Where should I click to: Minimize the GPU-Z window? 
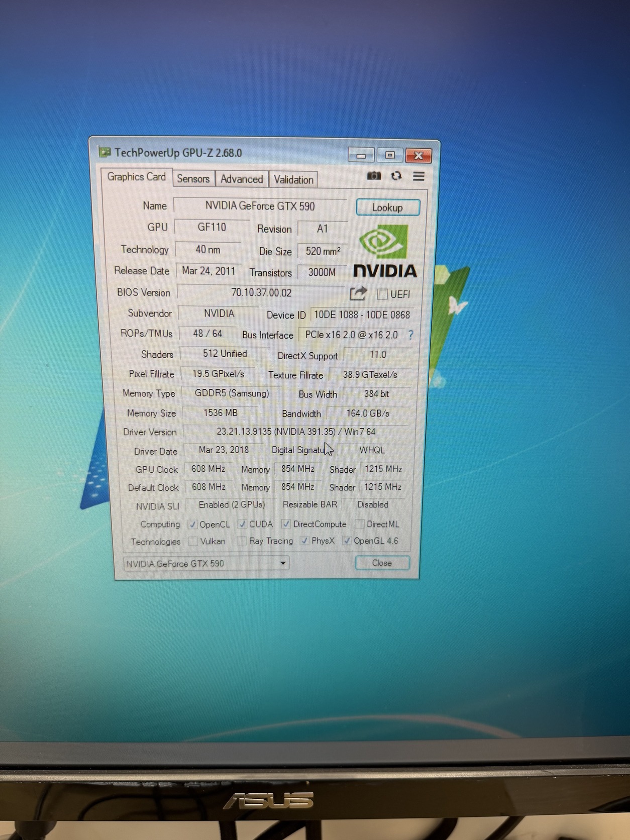[361, 155]
